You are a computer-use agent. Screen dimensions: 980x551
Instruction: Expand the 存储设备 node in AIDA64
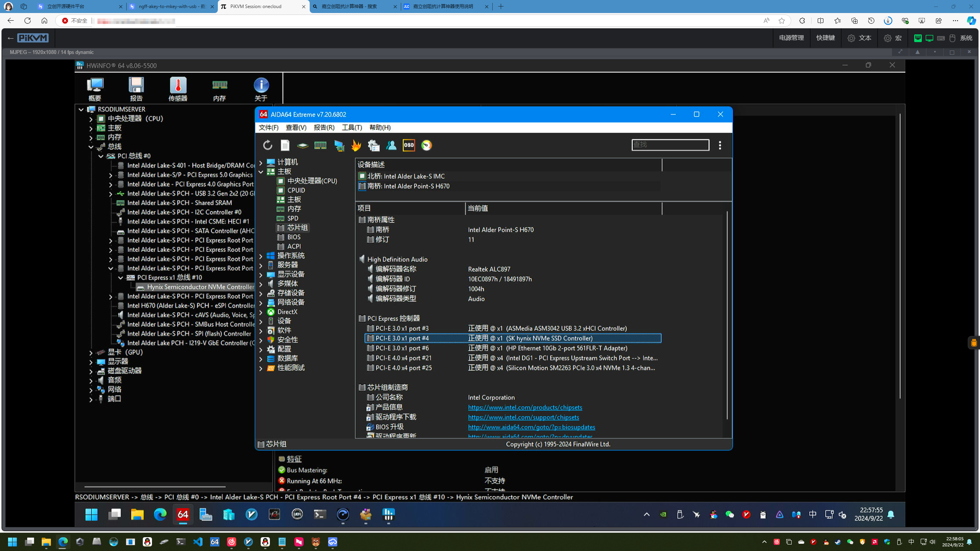tap(261, 293)
